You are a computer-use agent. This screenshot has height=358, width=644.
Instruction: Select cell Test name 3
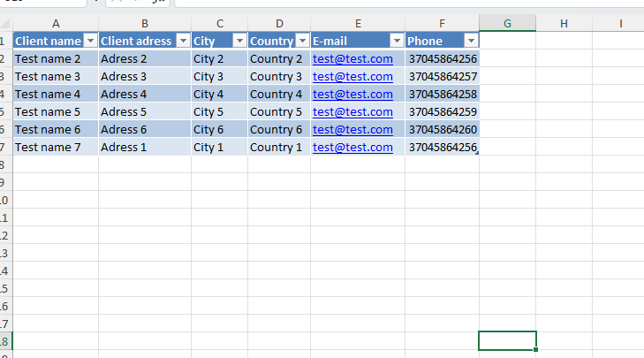(56, 76)
